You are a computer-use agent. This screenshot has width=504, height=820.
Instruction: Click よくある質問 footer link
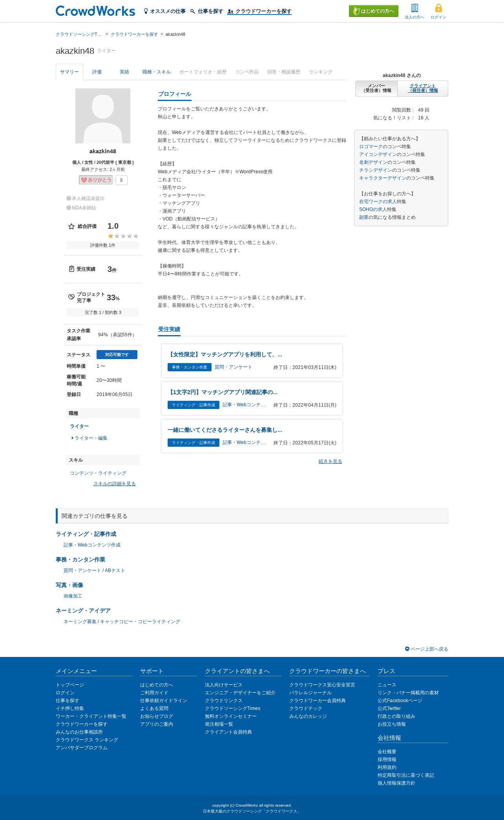[x=154, y=708]
